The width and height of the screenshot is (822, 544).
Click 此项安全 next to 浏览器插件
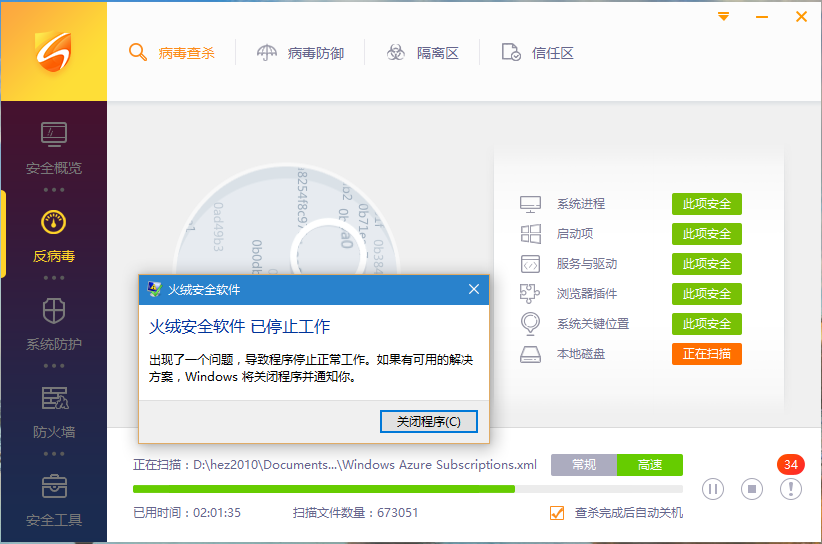(707, 293)
